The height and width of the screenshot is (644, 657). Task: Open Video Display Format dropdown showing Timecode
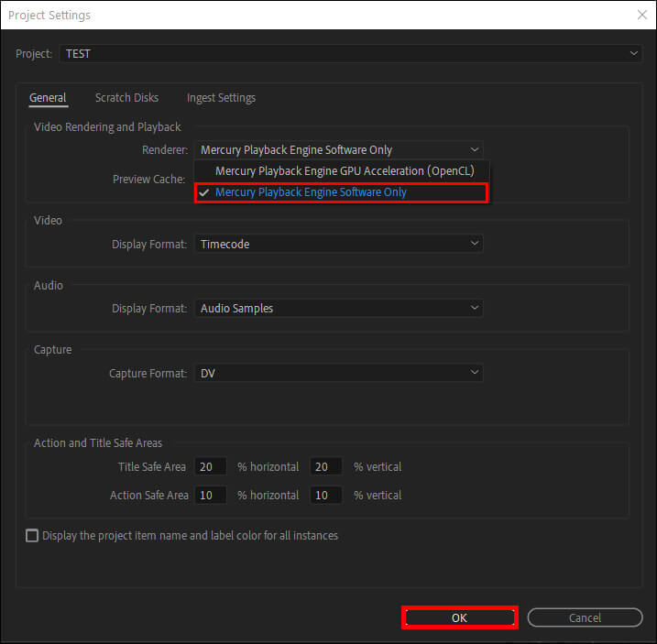click(x=339, y=244)
